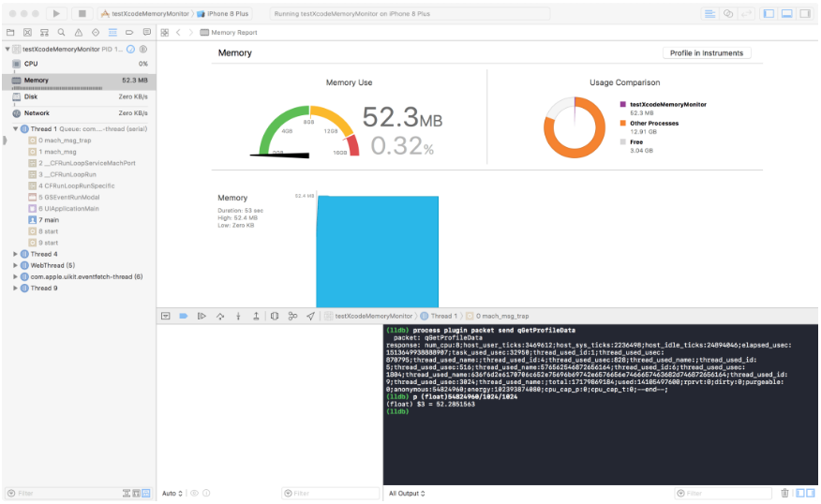Expand WebThread (5) disclosure triangle

point(16,265)
